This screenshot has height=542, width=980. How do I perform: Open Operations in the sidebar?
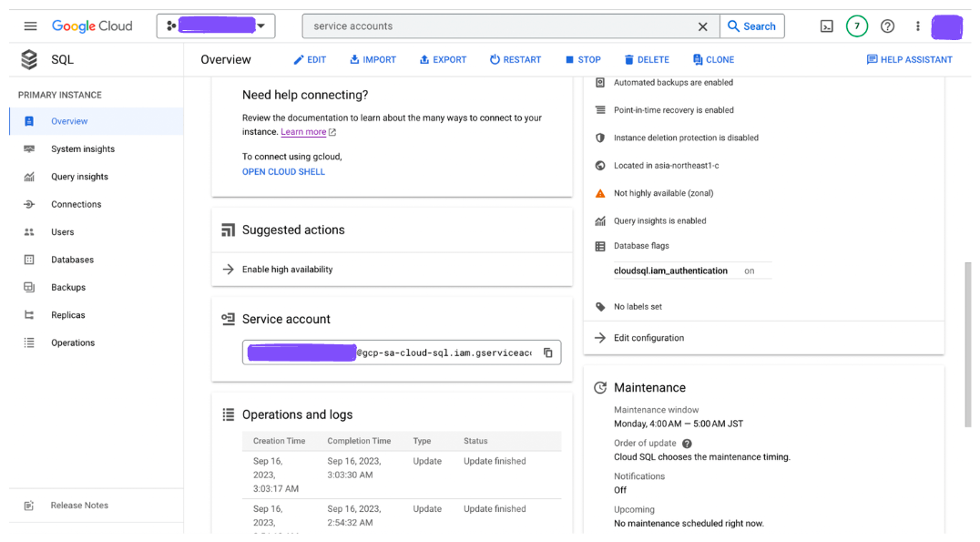click(x=97, y=343)
